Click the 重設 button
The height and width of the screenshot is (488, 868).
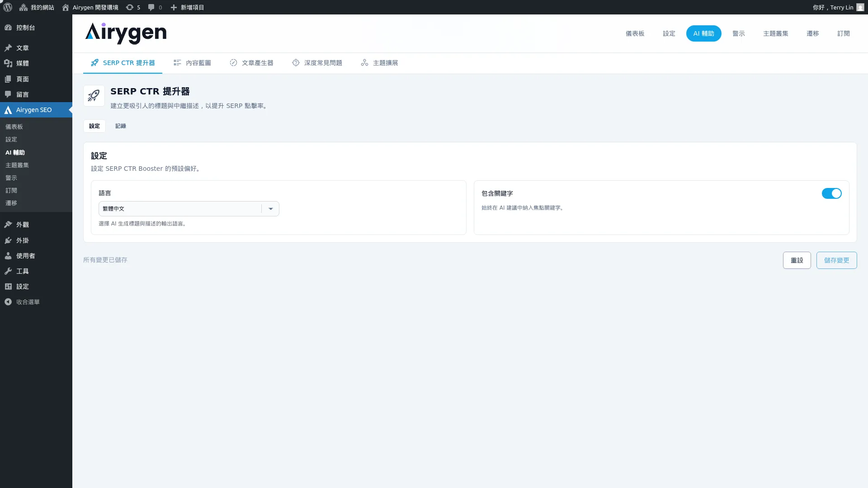click(797, 260)
